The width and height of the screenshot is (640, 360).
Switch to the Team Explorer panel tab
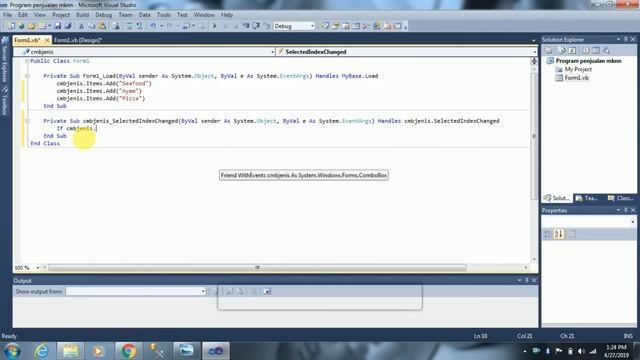[x=587, y=198]
